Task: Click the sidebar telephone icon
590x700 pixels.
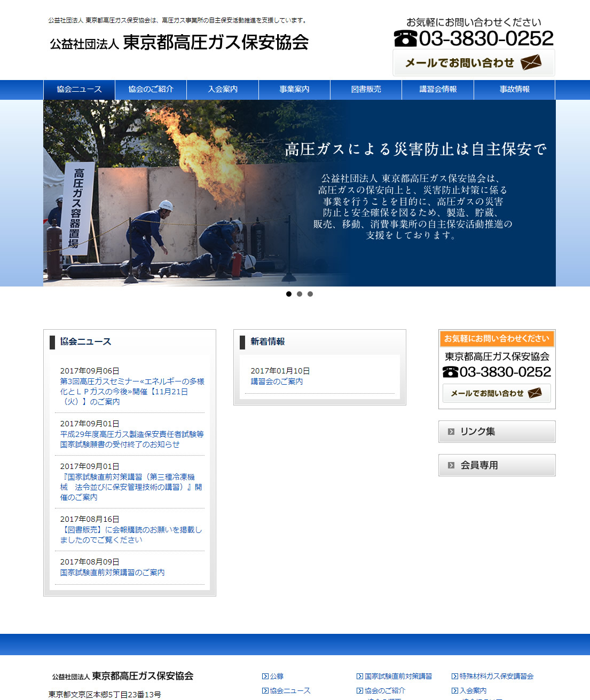Action: point(451,372)
